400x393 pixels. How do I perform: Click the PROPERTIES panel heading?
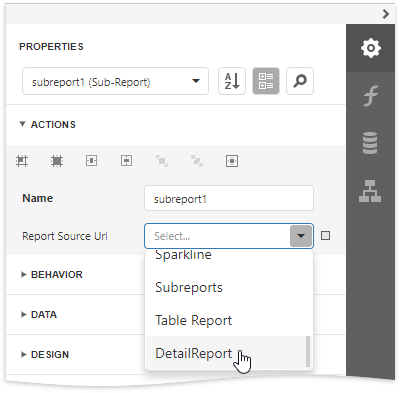click(x=51, y=46)
